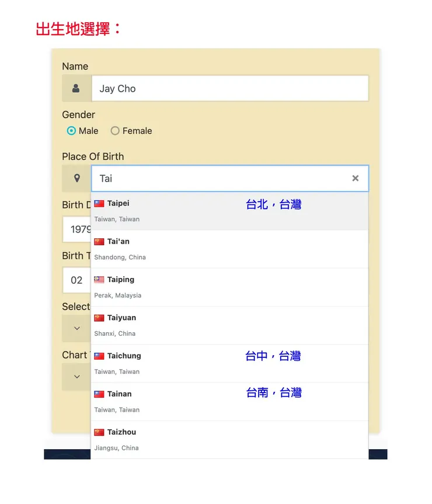The width and height of the screenshot is (432, 504).
Task: Click the Perak, Malaysia subtitle text
Action: coord(117,296)
